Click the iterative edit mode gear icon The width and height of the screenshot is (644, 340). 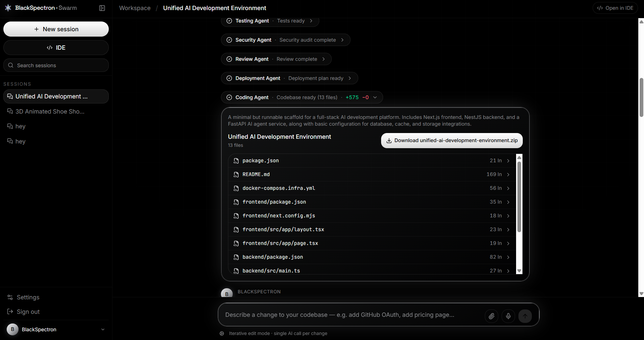222,334
